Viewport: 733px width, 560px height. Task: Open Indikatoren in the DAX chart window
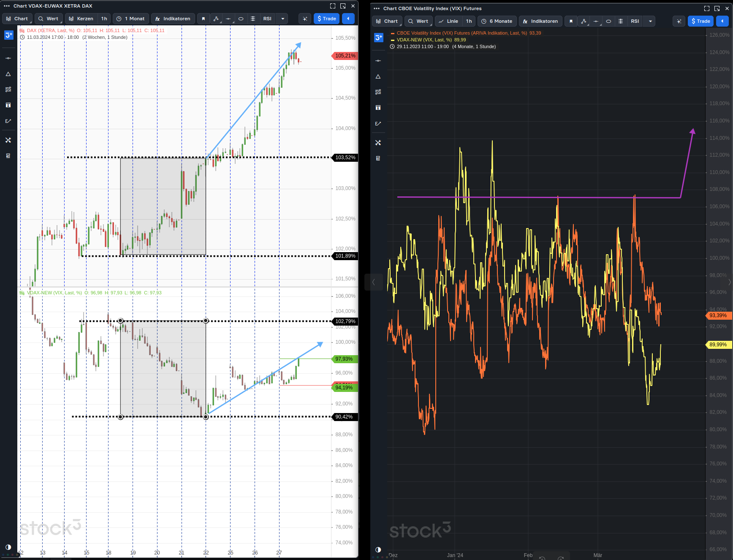point(173,19)
